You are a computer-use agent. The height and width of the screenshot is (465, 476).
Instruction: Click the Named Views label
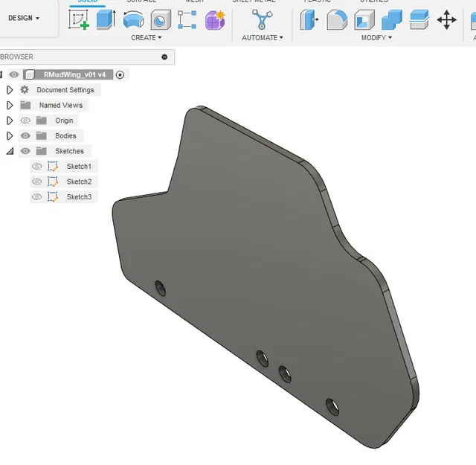point(61,105)
